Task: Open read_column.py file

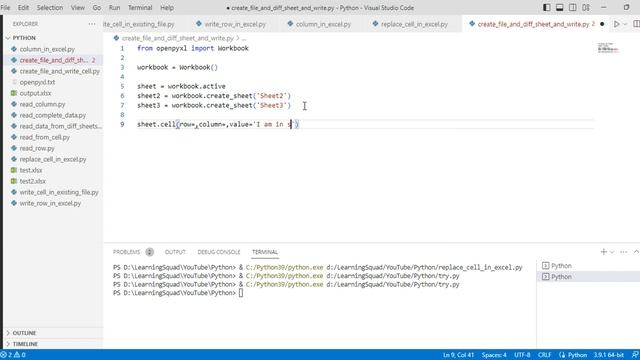Action: coord(42,104)
